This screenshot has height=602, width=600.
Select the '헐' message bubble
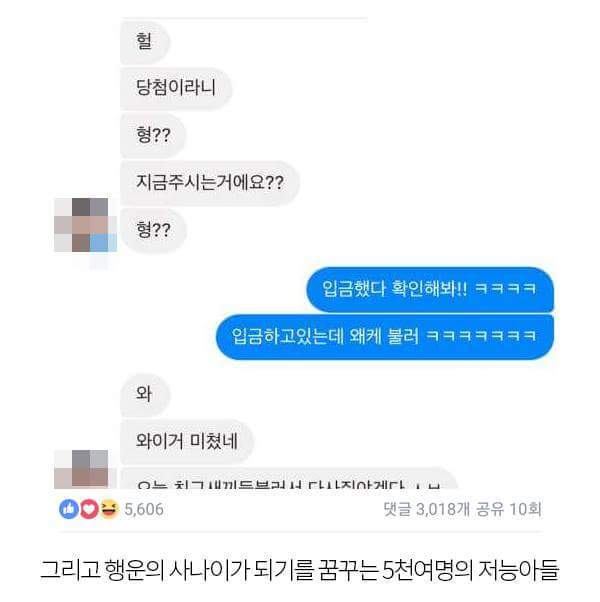click(x=145, y=41)
